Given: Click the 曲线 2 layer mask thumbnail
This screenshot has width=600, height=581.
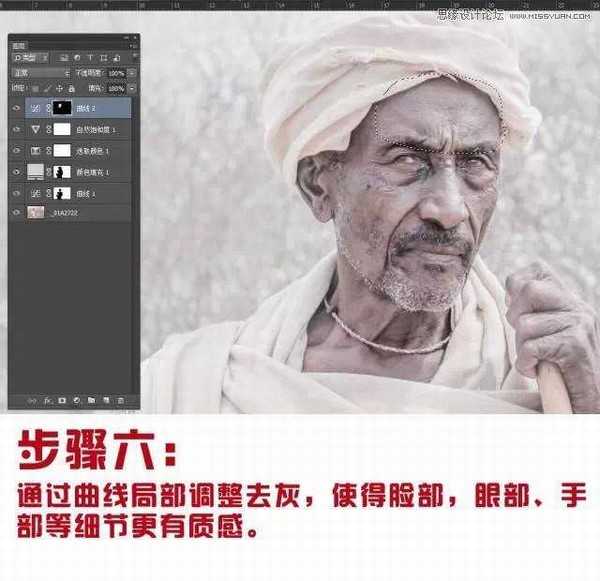Looking at the screenshot, I should tap(63, 108).
